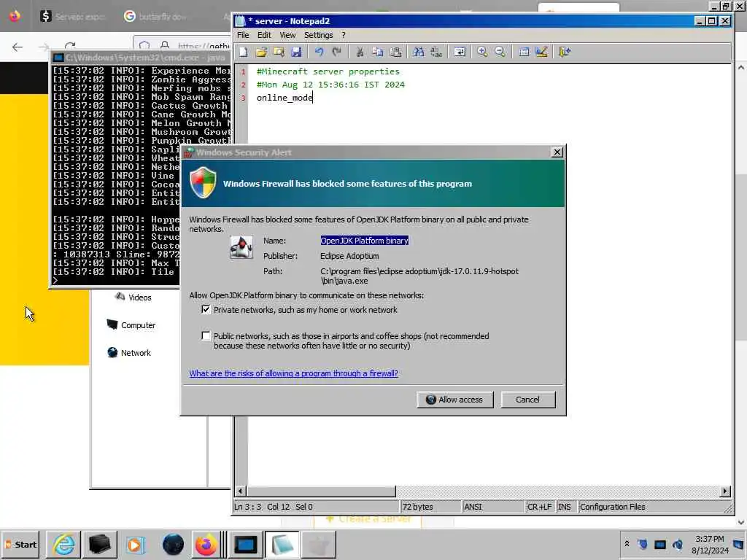
Task: Click the back arrow in the Firefox window
Action: click(x=18, y=47)
